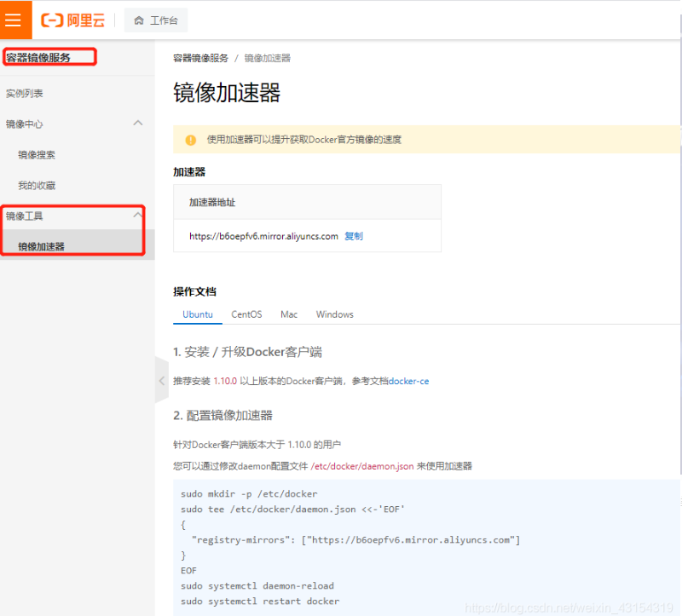Image resolution: width=682 pixels, height=616 pixels.
Task: Select 容器镜像服务 sidebar title
Action: click(x=38, y=57)
